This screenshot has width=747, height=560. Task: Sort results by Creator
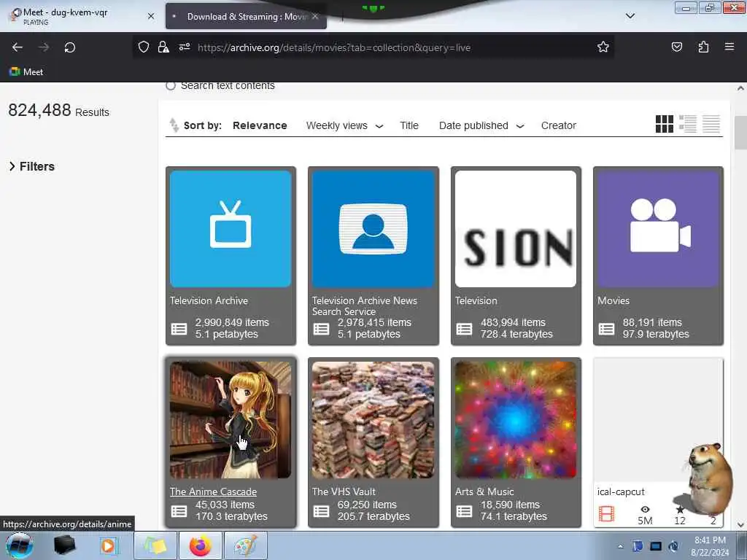click(x=558, y=125)
